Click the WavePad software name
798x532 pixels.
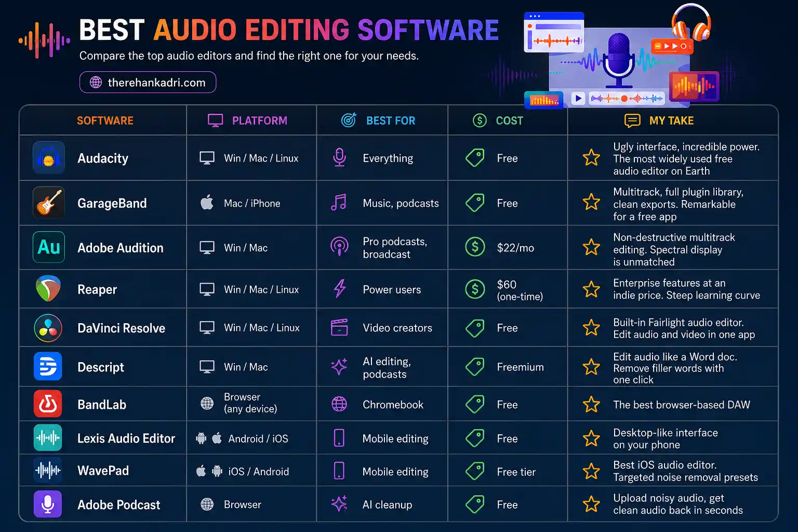(103, 471)
